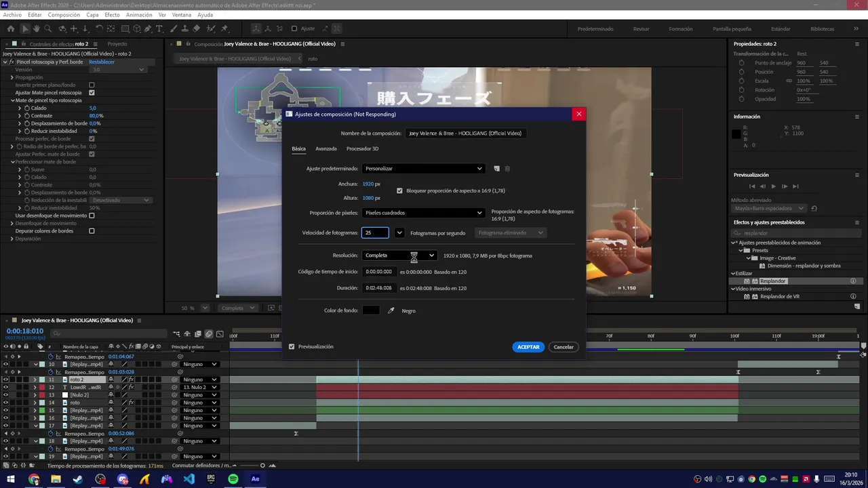The height and width of the screenshot is (488, 868).
Task: Open the Composición menu
Action: point(64,14)
